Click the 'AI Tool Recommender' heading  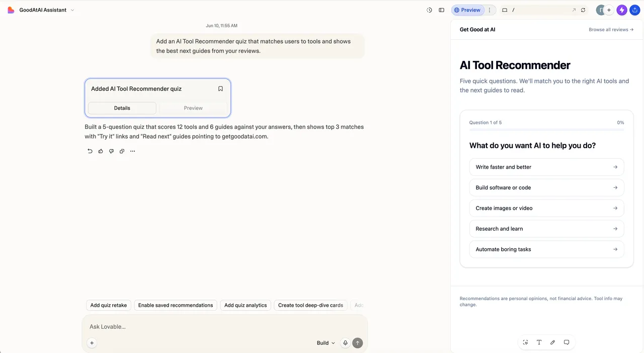(x=515, y=65)
